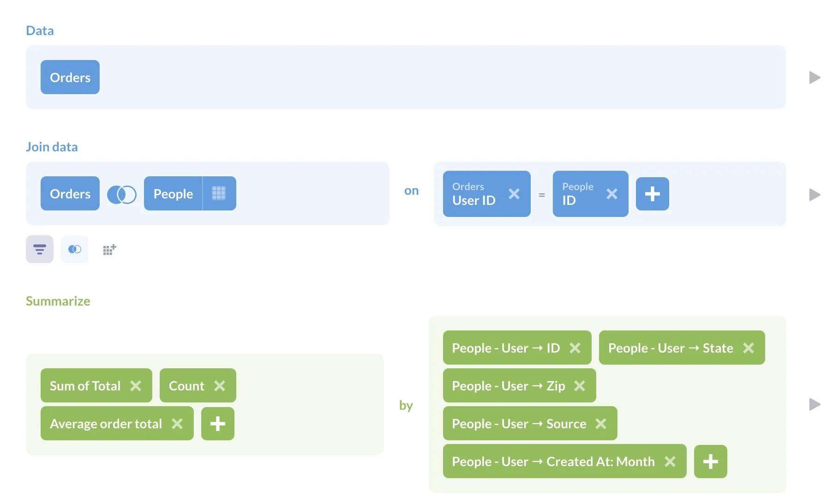Open the Orders data source picker
Viewport: 839px width, 504px height.
(x=70, y=77)
